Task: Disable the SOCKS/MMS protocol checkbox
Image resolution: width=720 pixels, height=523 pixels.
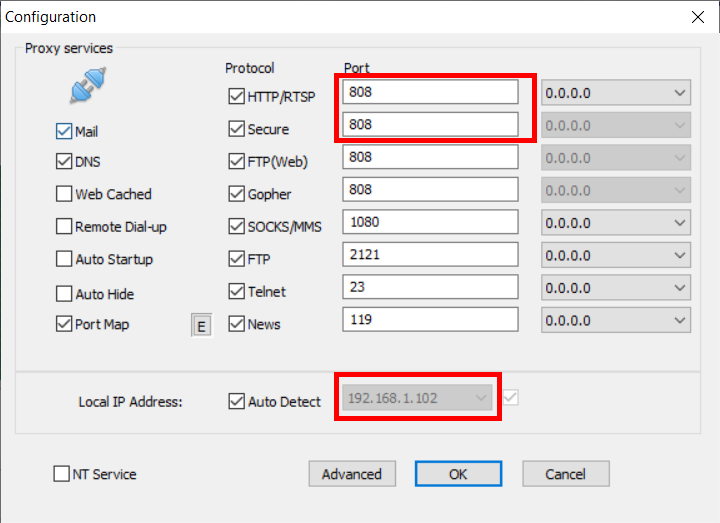Action: (x=236, y=226)
